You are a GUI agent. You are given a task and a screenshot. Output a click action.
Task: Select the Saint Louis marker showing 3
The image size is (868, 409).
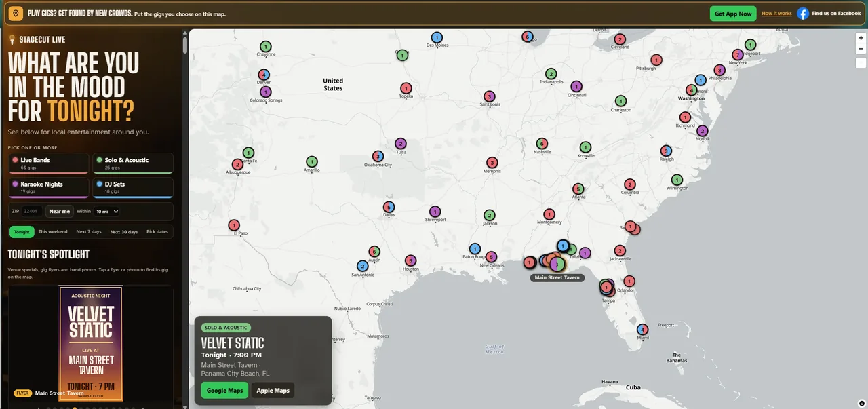[490, 97]
